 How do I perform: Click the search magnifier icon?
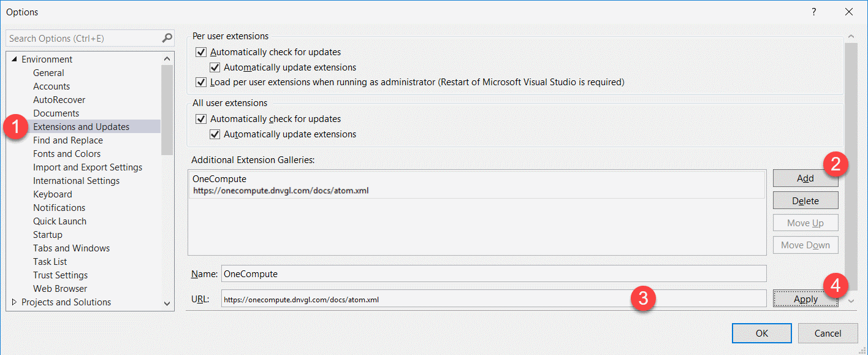coord(167,38)
